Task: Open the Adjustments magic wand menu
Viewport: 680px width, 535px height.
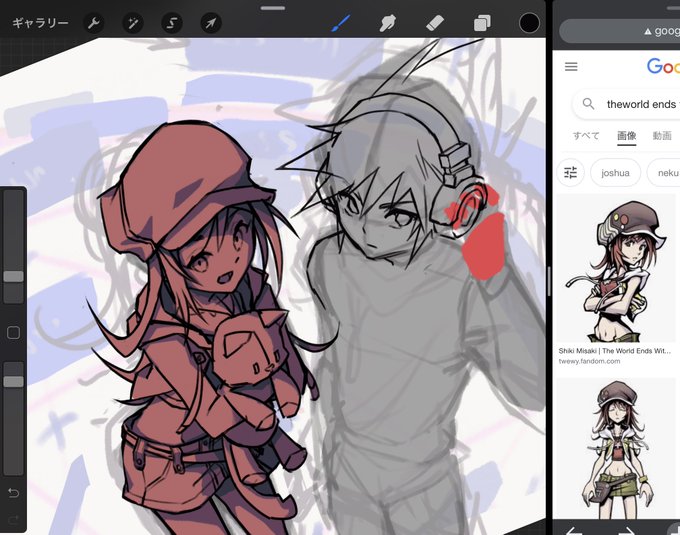Action: (x=133, y=23)
